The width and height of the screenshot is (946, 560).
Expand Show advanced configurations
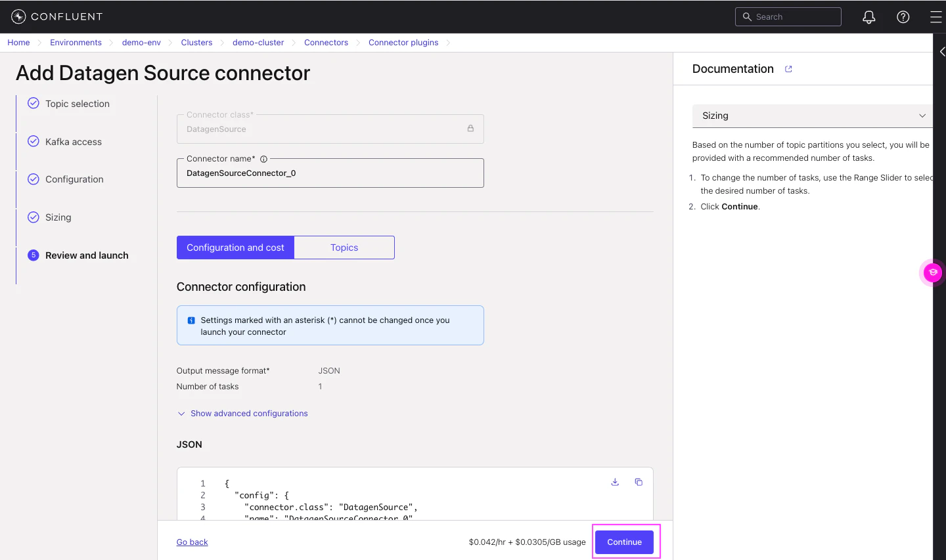[x=242, y=414]
